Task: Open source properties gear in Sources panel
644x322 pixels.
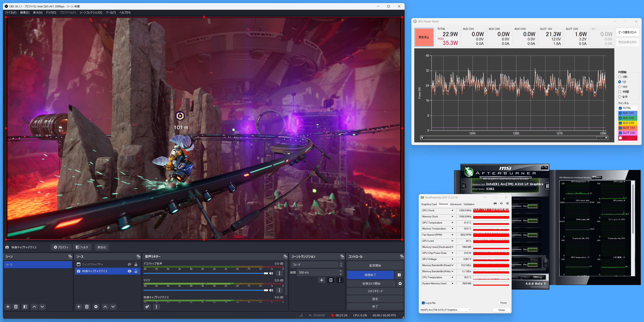Action: 96,307
